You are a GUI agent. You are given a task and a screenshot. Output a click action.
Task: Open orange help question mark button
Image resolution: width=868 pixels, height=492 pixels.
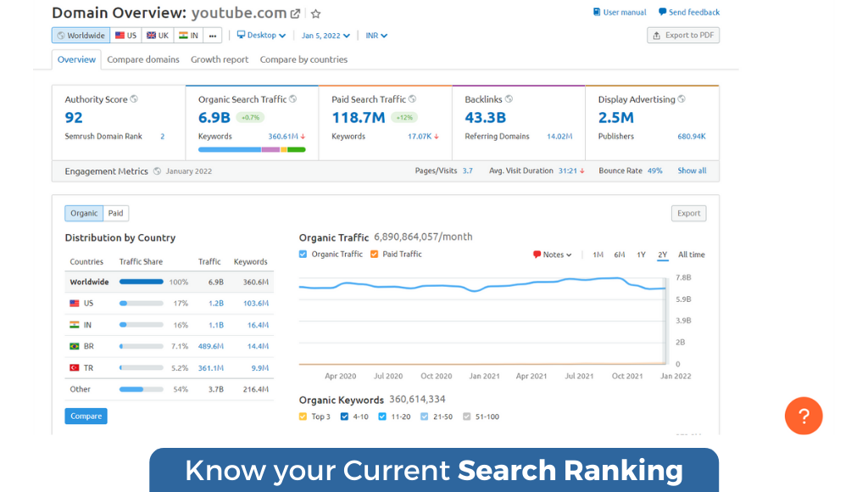click(x=804, y=417)
